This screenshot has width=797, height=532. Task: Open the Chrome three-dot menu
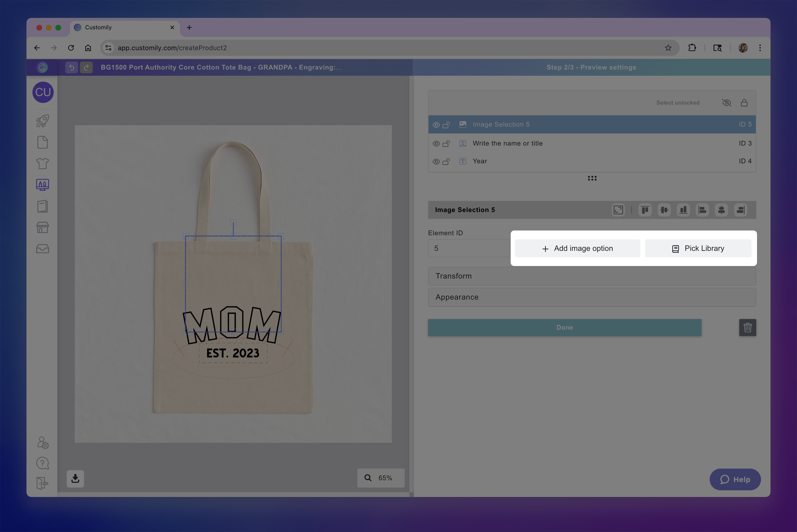point(760,48)
